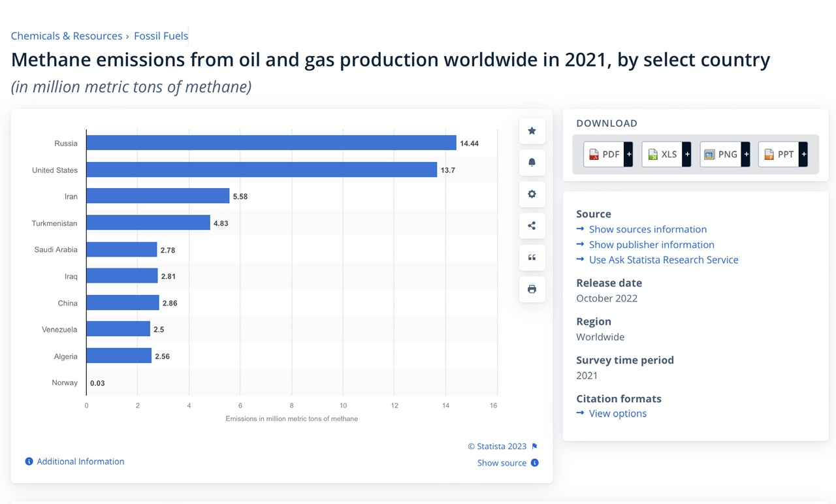836x504 pixels.
Task: Open chart settings gear icon
Action: click(532, 194)
